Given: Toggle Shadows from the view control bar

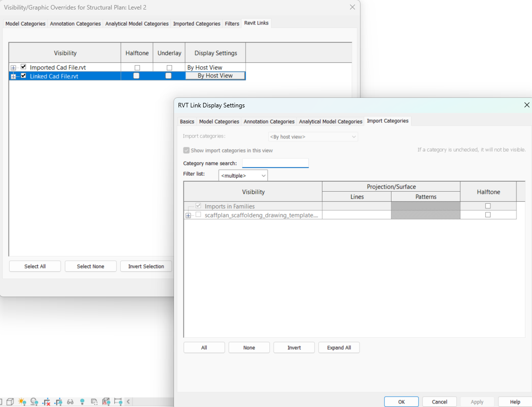Looking at the screenshot, I should tap(34, 401).
